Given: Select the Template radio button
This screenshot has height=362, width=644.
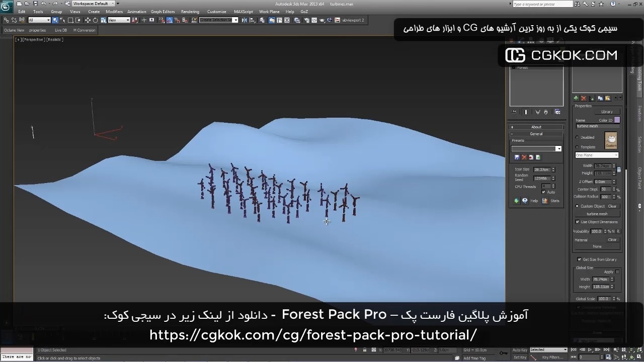Looking at the screenshot, I should pyautogui.click(x=577, y=147).
